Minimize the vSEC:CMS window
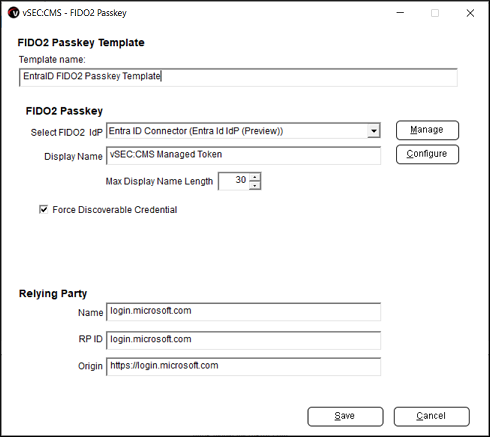The image size is (490, 437). tap(400, 13)
